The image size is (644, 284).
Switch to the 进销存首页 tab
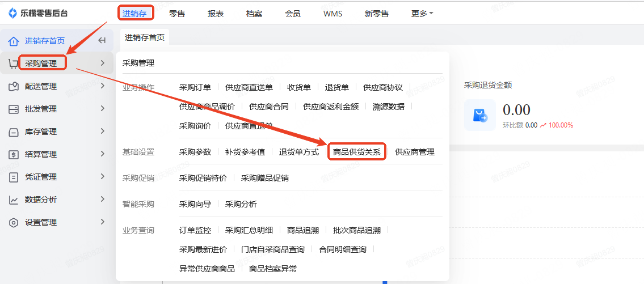pyautogui.click(x=145, y=38)
